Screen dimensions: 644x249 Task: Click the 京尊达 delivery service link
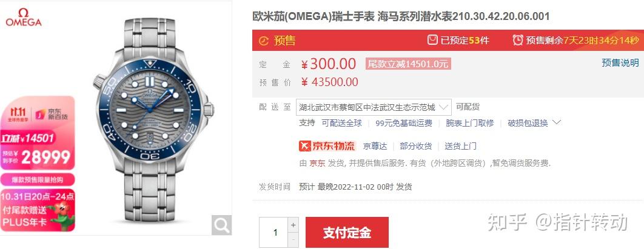pyautogui.click(x=375, y=146)
